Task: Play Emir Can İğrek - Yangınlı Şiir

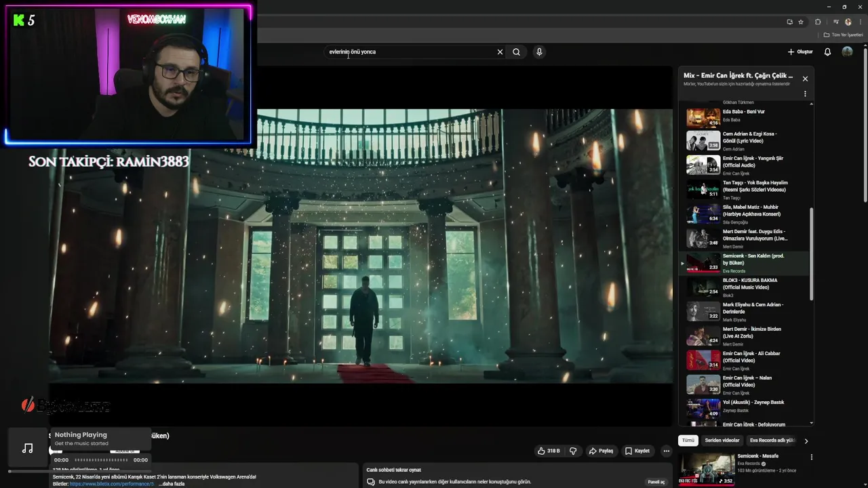Action: coord(745,165)
